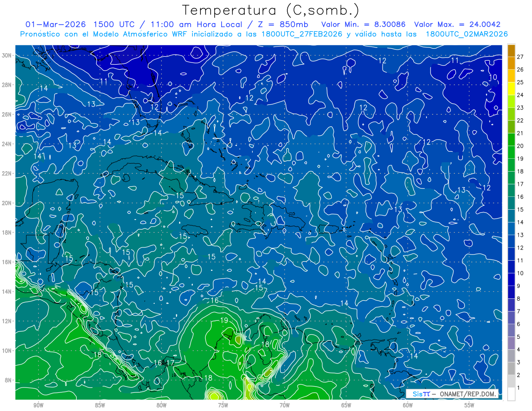The height and width of the screenshot is (411, 532).
Task: Click the colorbar scale label 25
Action: pyautogui.click(x=520, y=82)
